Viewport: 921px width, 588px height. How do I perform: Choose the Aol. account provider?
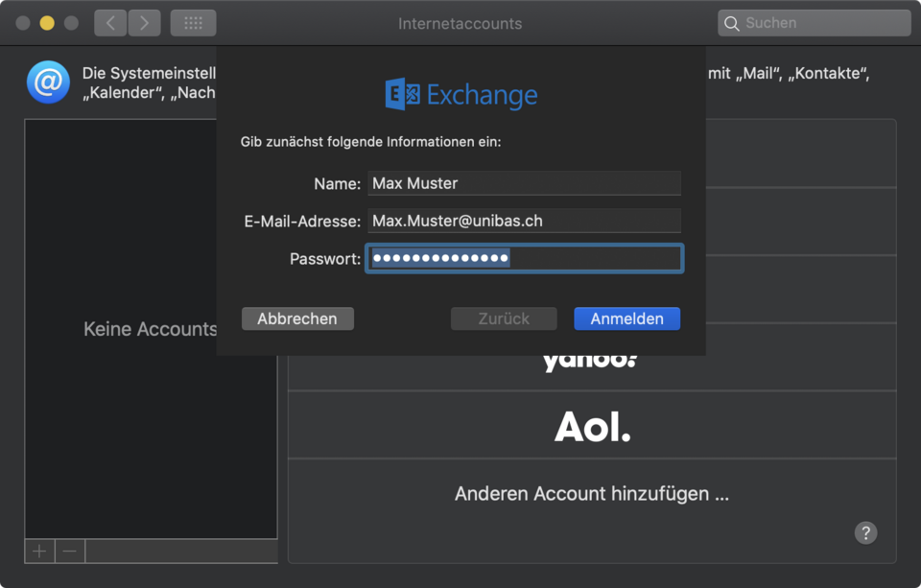click(592, 425)
